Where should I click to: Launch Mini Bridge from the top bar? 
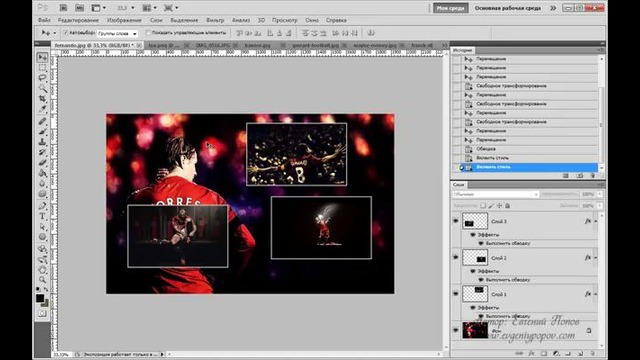point(80,8)
